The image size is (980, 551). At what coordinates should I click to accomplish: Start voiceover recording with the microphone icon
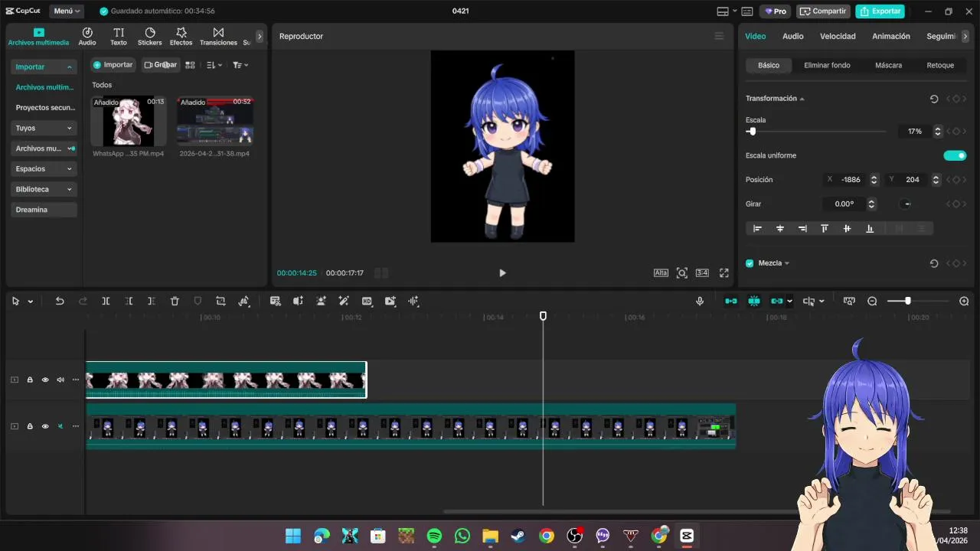tap(700, 302)
